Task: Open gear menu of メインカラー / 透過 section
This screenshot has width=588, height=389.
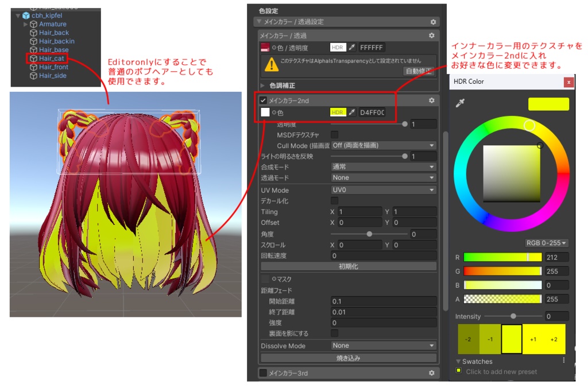Action: [432, 35]
